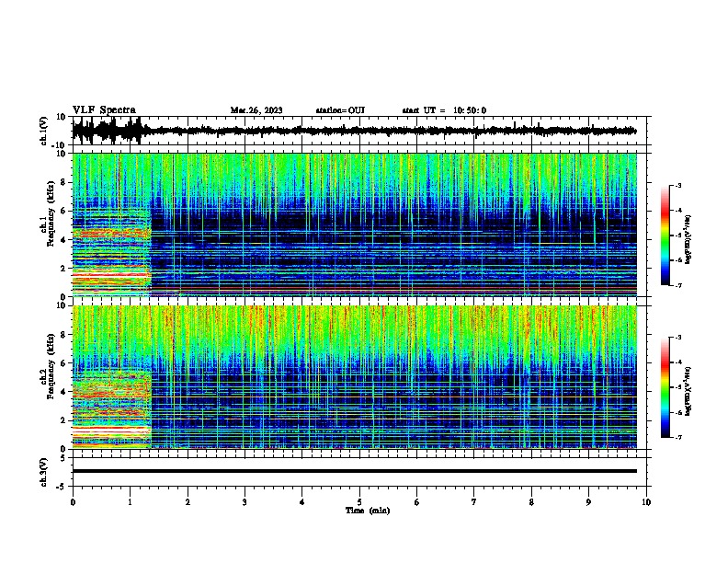Click inside the ch.2 spectrogram panel
The image size is (728, 563).
click(x=354, y=377)
